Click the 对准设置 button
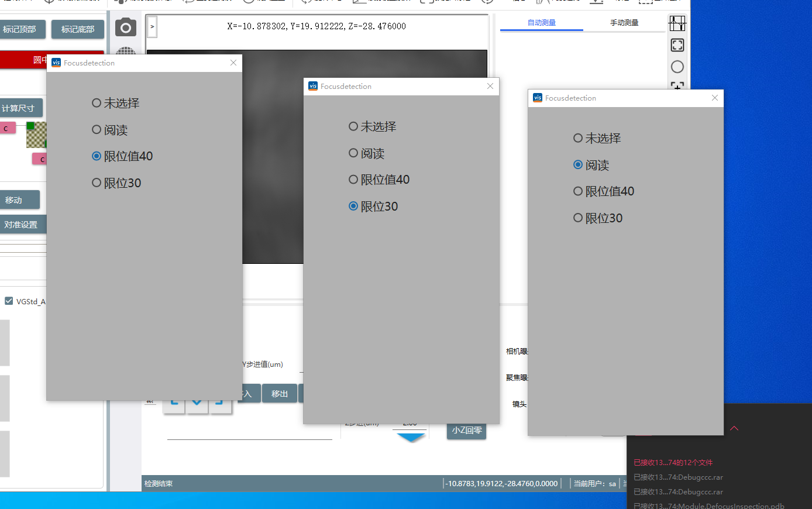Screen dimensions: 812x509 pyautogui.click(x=22, y=225)
